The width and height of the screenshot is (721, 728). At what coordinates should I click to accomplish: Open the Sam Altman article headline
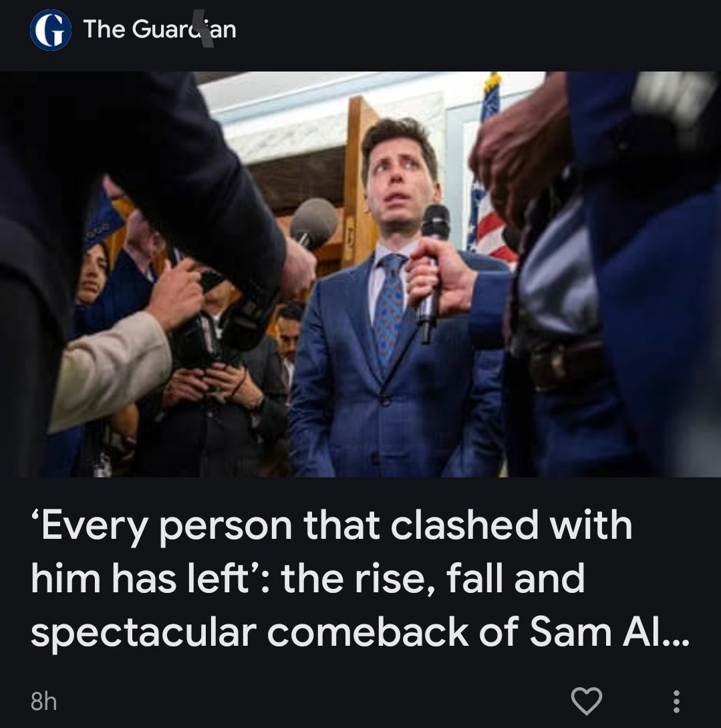[360, 578]
